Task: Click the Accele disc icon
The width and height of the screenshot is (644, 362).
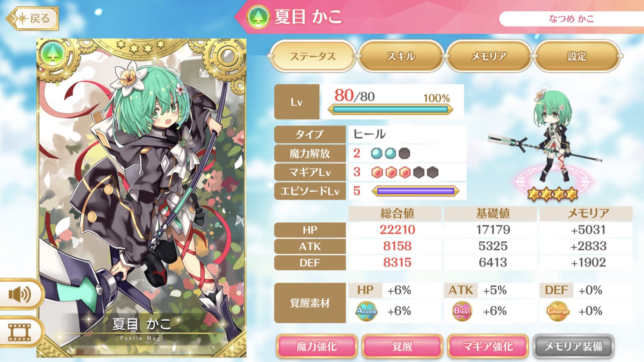Action: click(366, 311)
